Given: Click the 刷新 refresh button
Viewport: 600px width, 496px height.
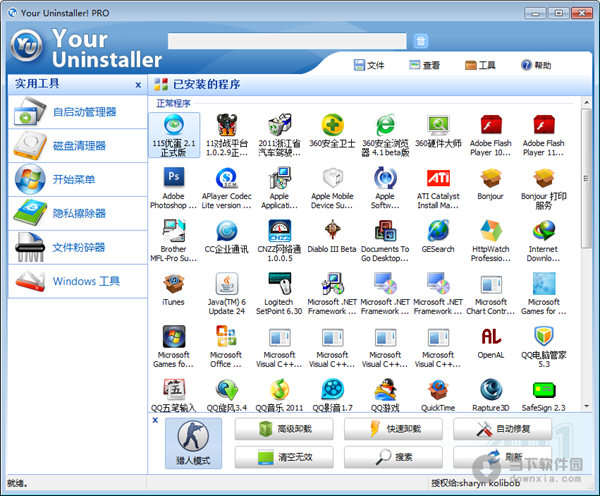Looking at the screenshot, I should click(502, 457).
